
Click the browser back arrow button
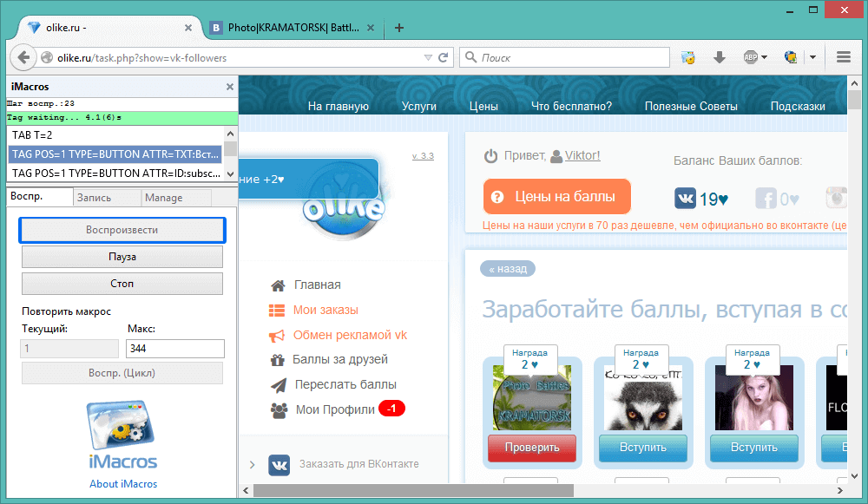23,57
